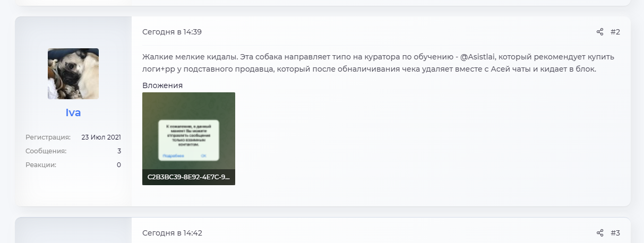This screenshot has width=644, height=243.
Task: Open the post #3 permalink
Action: [x=615, y=233]
